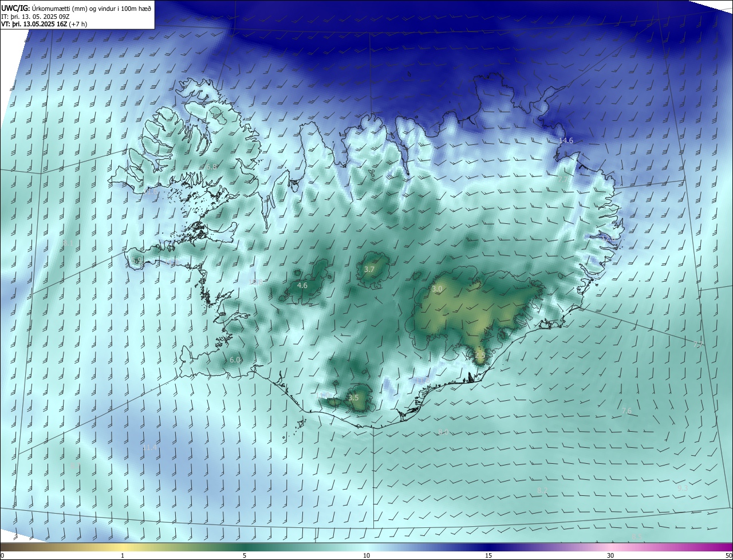733x560 pixels.
Task: Click the colour scale tick label 15
Action: pyautogui.click(x=488, y=555)
